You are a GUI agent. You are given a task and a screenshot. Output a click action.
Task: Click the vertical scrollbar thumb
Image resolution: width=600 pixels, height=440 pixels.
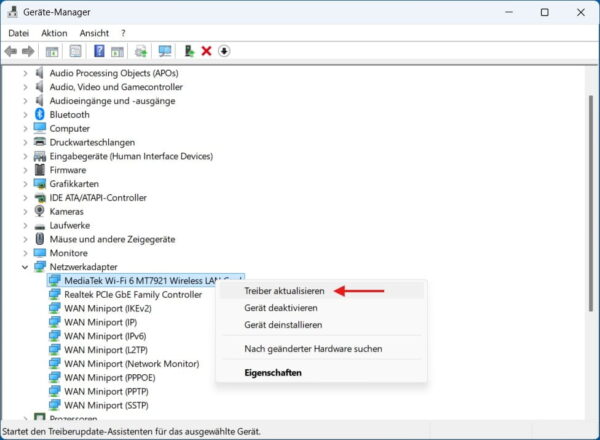pyautogui.click(x=591, y=203)
